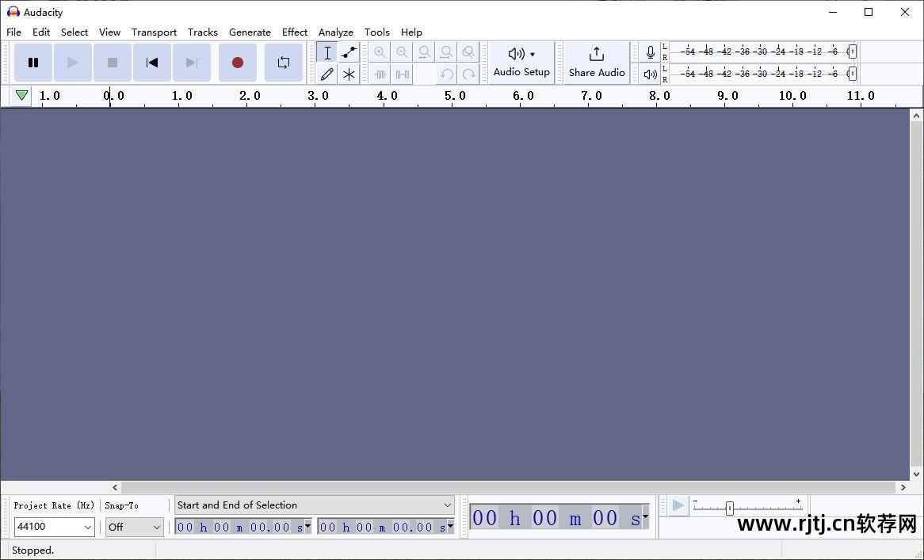Skip to Start of the track
This screenshot has height=560, width=924.
tap(152, 63)
